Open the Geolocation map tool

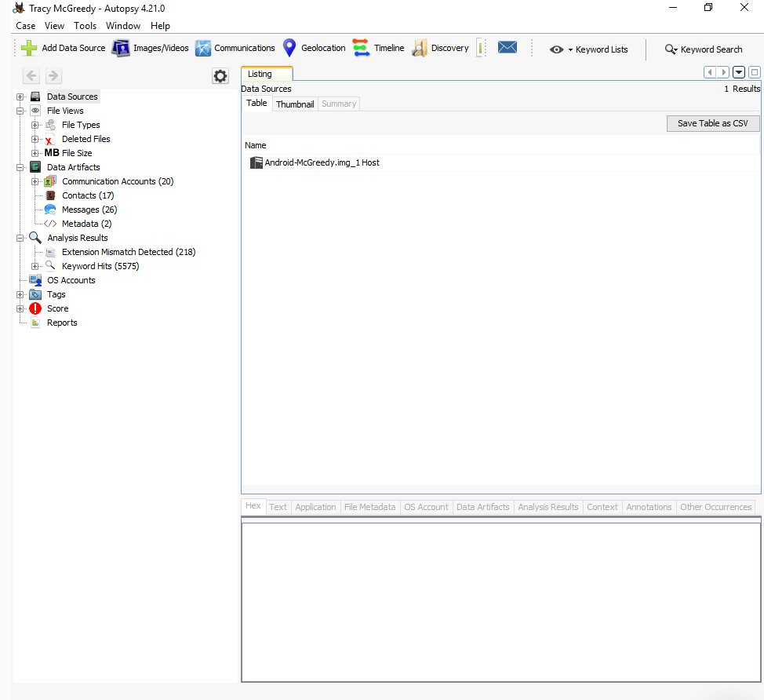[x=314, y=48]
